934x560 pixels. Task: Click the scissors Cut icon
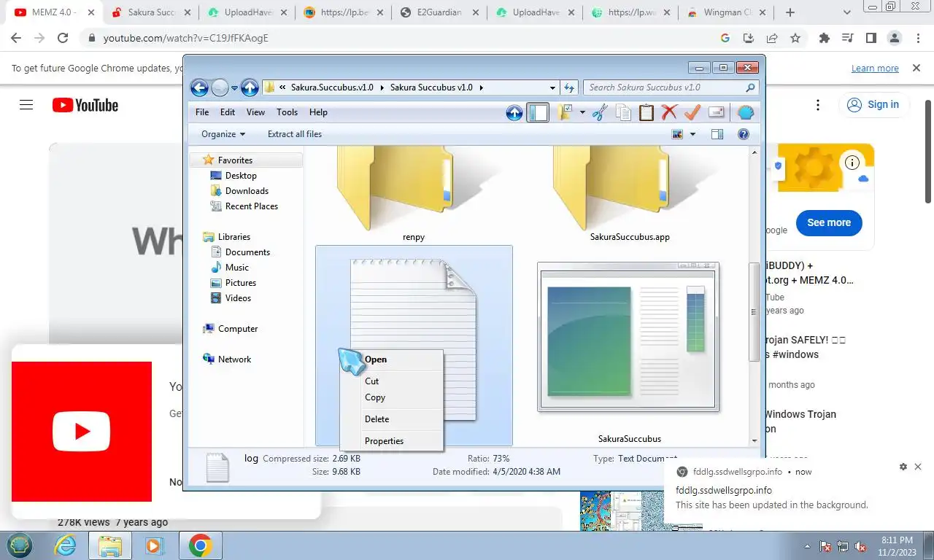click(600, 112)
